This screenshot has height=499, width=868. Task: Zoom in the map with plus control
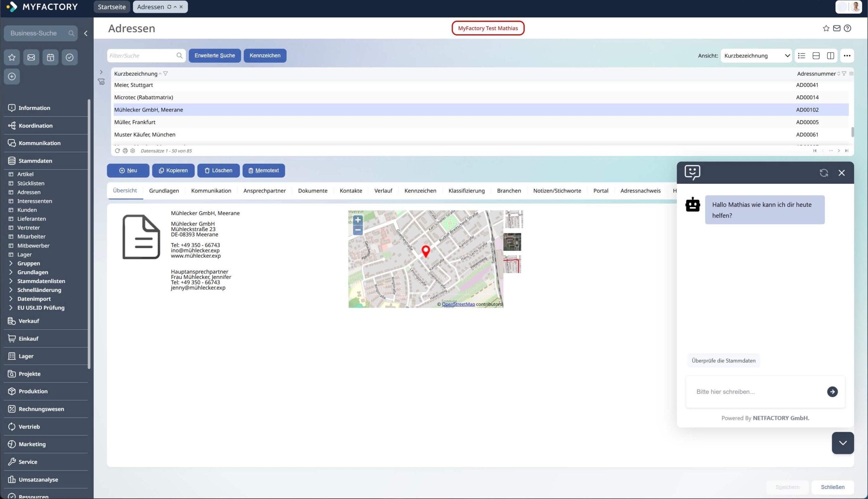coord(358,220)
